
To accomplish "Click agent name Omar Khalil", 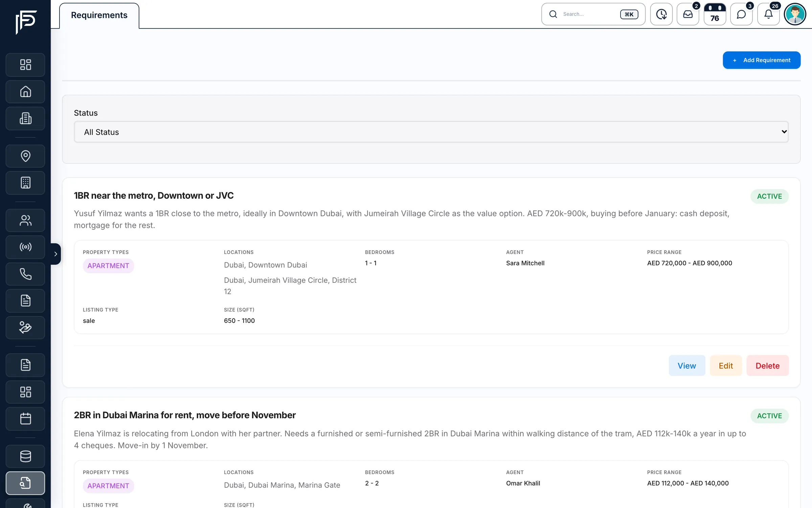I will [523, 483].
